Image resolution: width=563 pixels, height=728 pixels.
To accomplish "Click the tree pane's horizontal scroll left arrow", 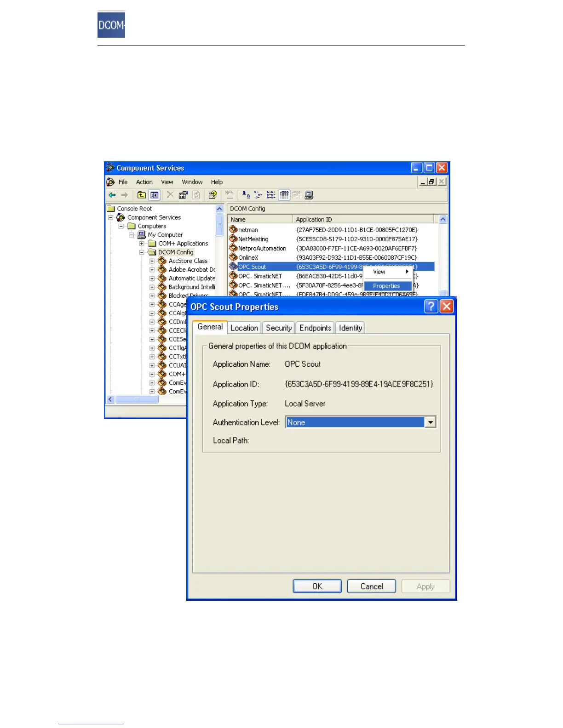I will (x=110, y=399).
